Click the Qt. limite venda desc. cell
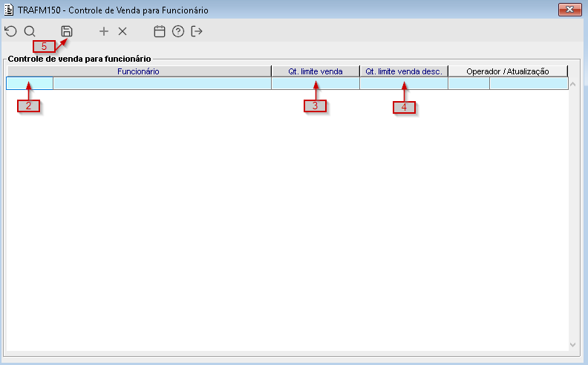The height and width of the screenshot is (365, 588). 404,83
